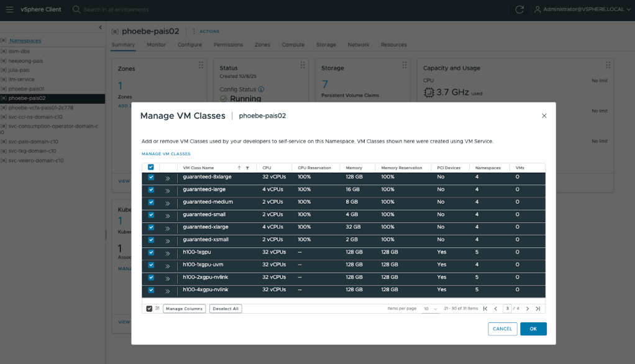
Task: Open the VM Class Name filter icon
Action: (247, 168)
